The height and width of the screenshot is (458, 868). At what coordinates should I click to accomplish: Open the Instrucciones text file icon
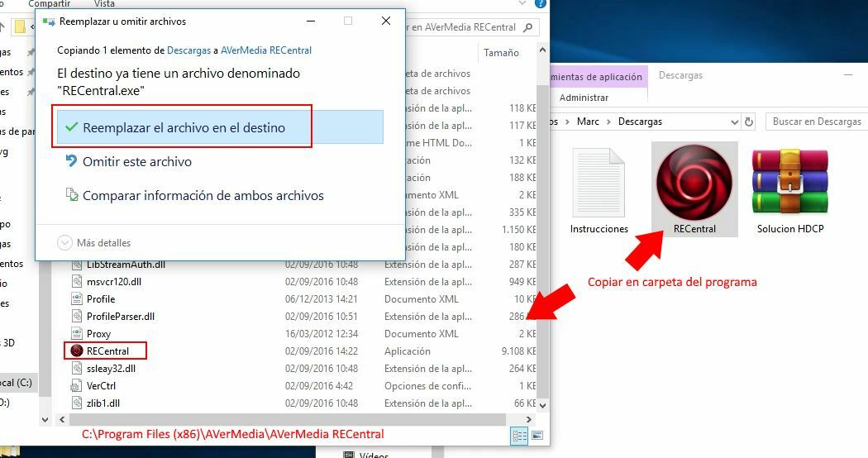click(x=599, y=182)
